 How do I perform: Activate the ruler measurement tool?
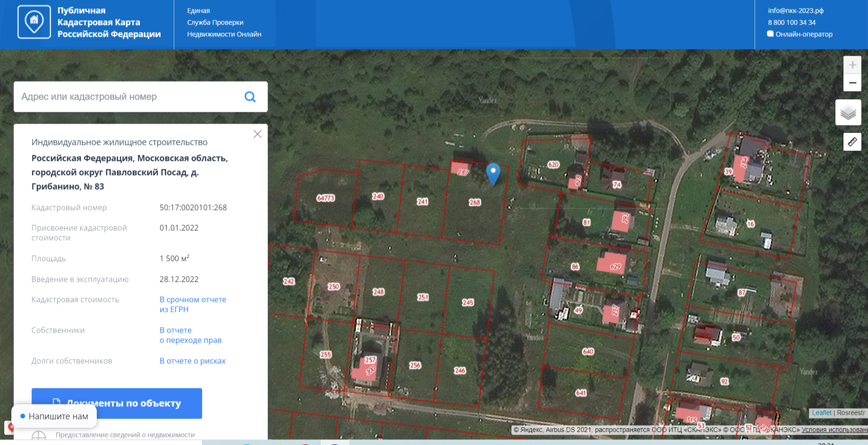(x=852, y=142)
